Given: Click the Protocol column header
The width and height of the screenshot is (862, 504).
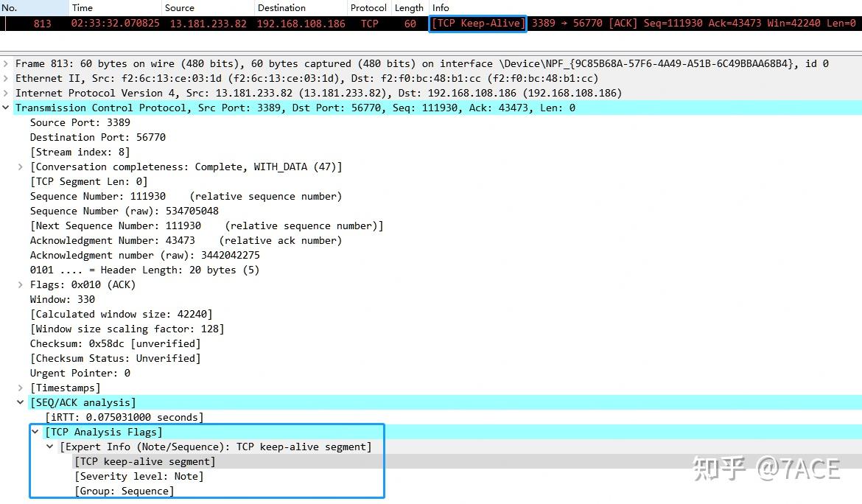Looking at the screenshot, I should point(368,7).
